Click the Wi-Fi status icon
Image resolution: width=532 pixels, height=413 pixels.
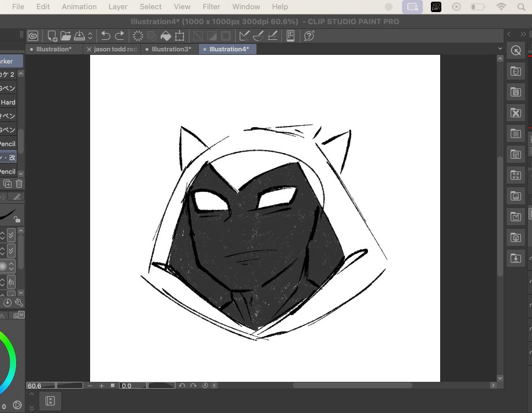click(x=501, y=7)
